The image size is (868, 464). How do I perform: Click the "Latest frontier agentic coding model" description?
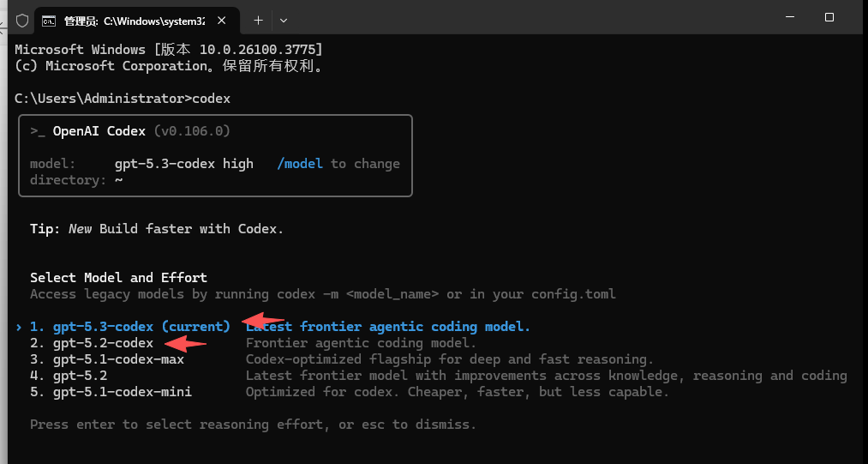point(388,327)
